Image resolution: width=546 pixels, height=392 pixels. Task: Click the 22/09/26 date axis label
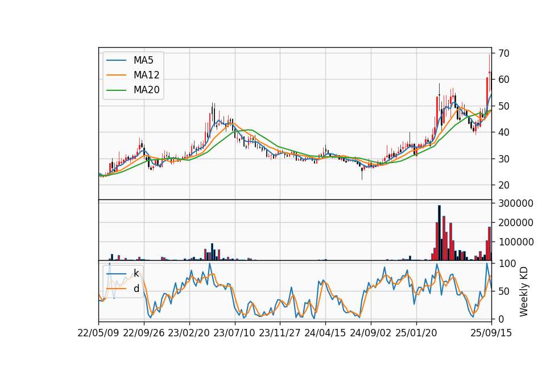[144, 333]
